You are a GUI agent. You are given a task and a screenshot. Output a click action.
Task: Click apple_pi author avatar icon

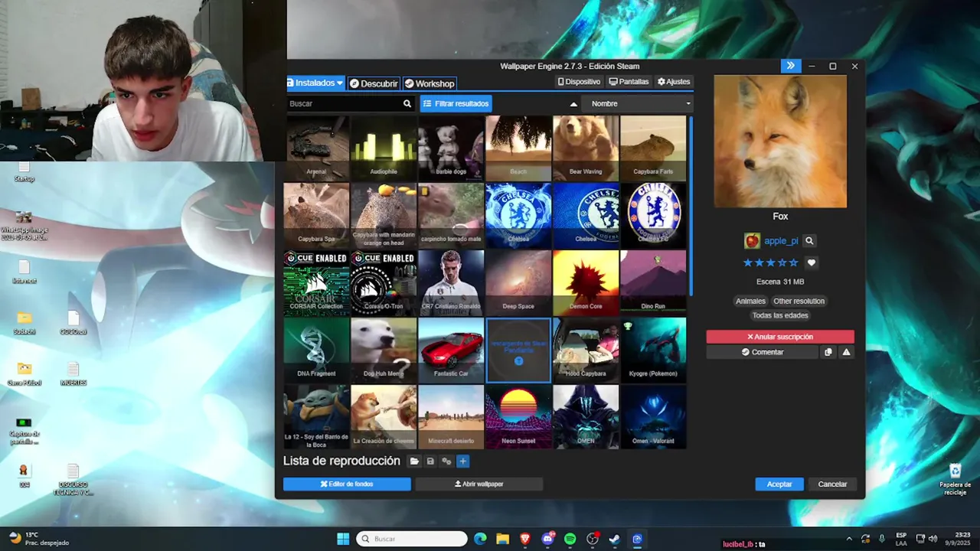click(752, 241)
